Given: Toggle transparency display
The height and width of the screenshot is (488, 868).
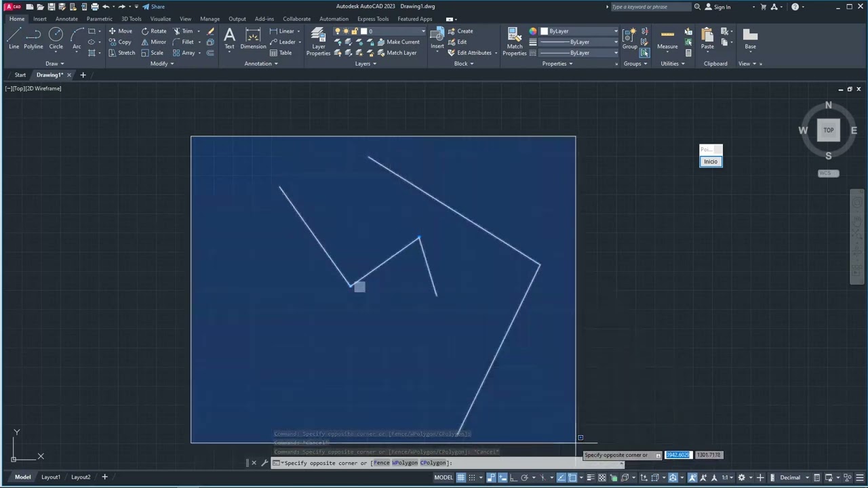Looking at the screenshot, I should click(602, 478).
